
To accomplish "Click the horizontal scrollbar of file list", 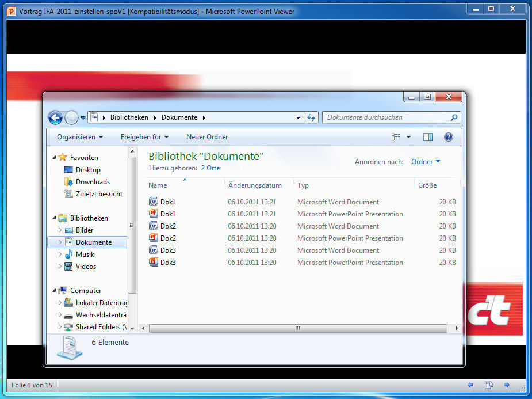I will (x=298, y=328).
